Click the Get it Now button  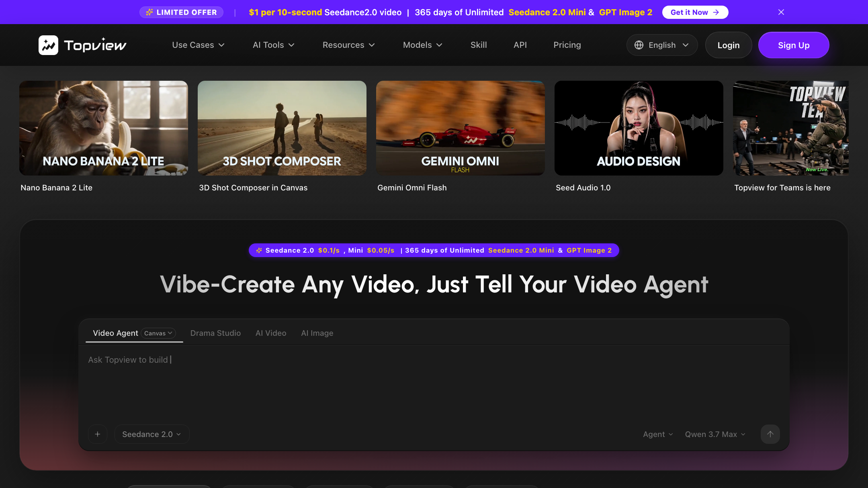click(x=695, y=12)
